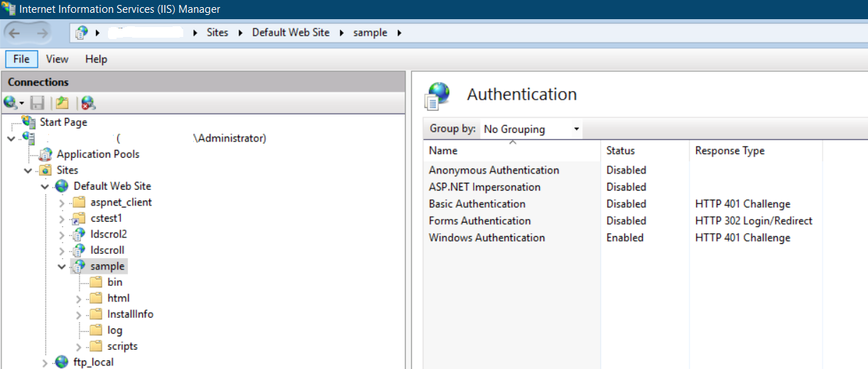The width and height of the screenshot is (868, 369).
Task: Click Default Web Site in the address breadcrumb
Action: [291, 33]
